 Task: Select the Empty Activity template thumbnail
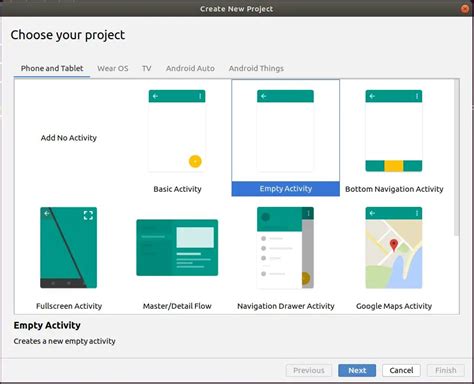point(285,131)
